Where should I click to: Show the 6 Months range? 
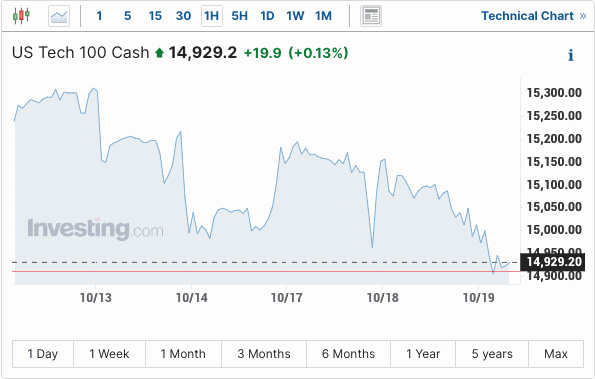tap(348, 354)
